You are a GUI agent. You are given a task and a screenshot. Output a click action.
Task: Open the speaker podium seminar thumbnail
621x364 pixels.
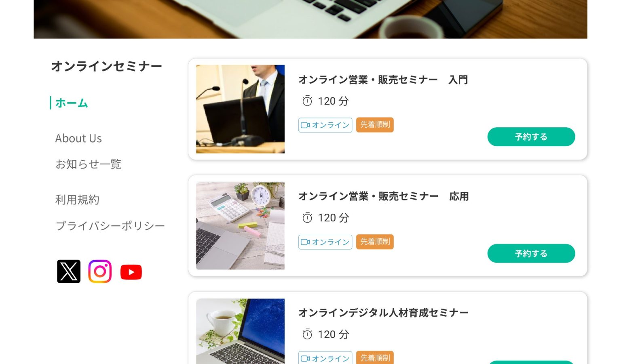coord(240,109)
